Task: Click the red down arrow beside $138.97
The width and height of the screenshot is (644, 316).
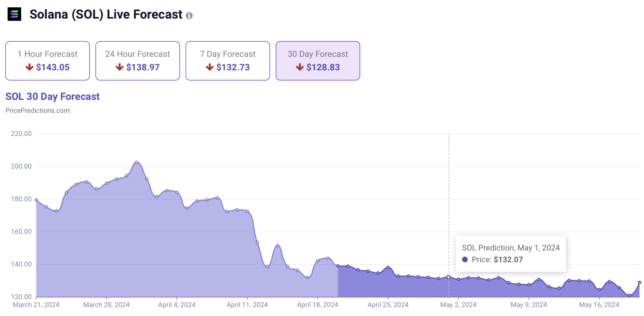Action: point(119,67)
